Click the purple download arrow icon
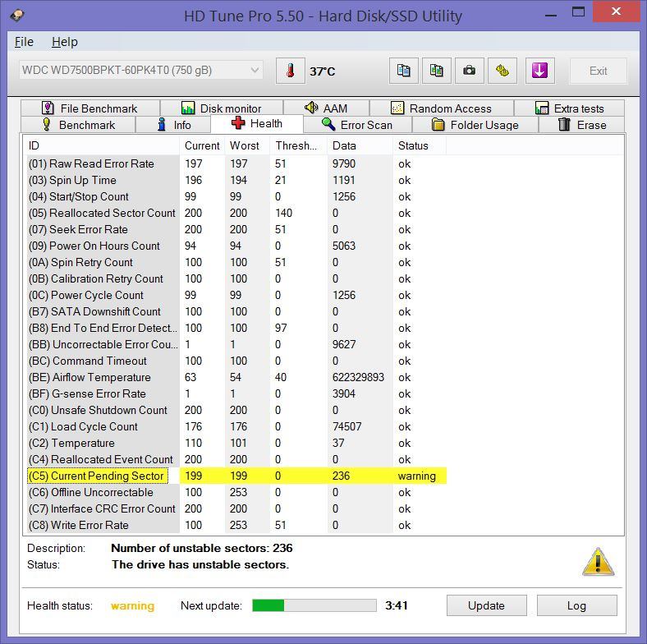The width and height of the screenshot is (647, 644). 539,71
